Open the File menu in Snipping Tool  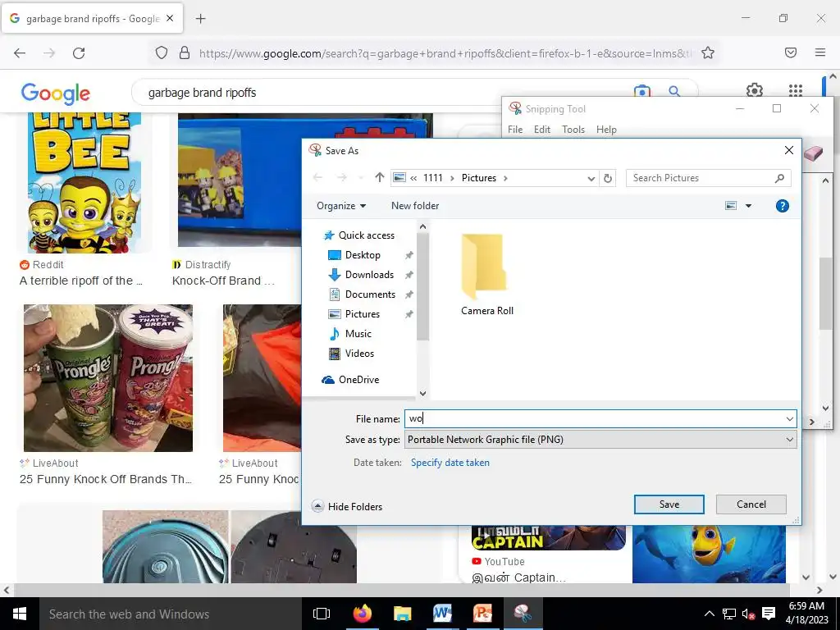[x=515, y=130]
